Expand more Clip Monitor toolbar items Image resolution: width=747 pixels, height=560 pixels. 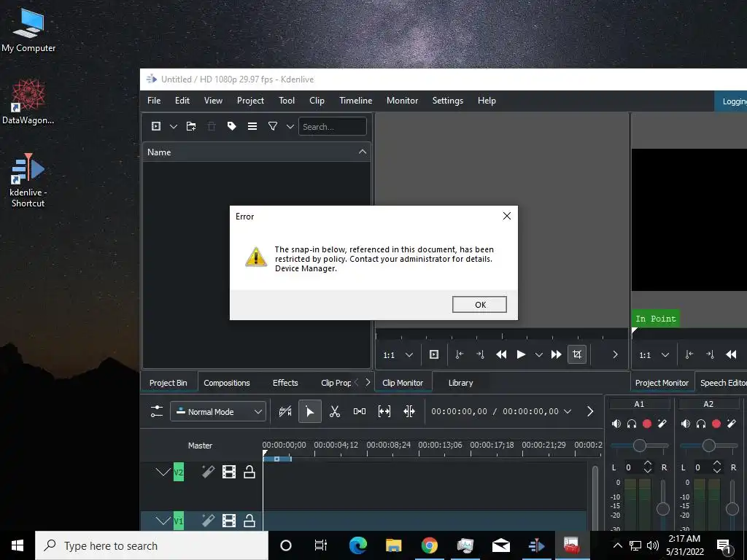pyautogui.click(x=615, y=355)
